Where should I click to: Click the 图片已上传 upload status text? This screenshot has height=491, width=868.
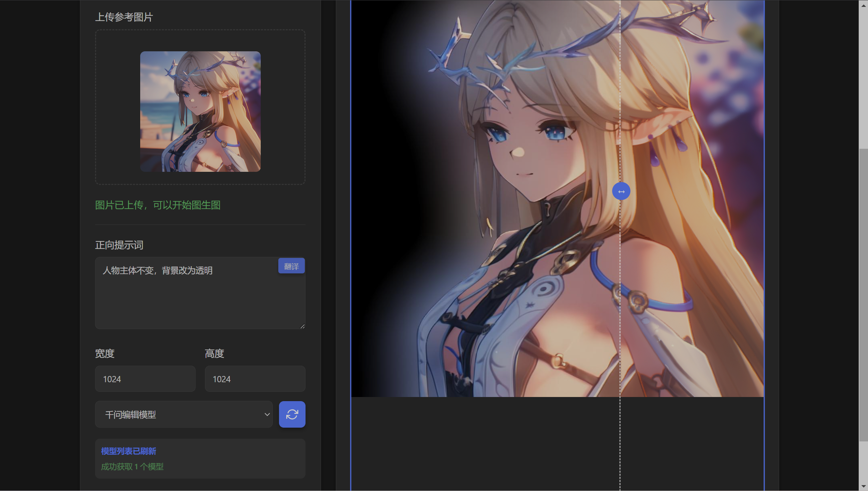(x=158, y=205)
